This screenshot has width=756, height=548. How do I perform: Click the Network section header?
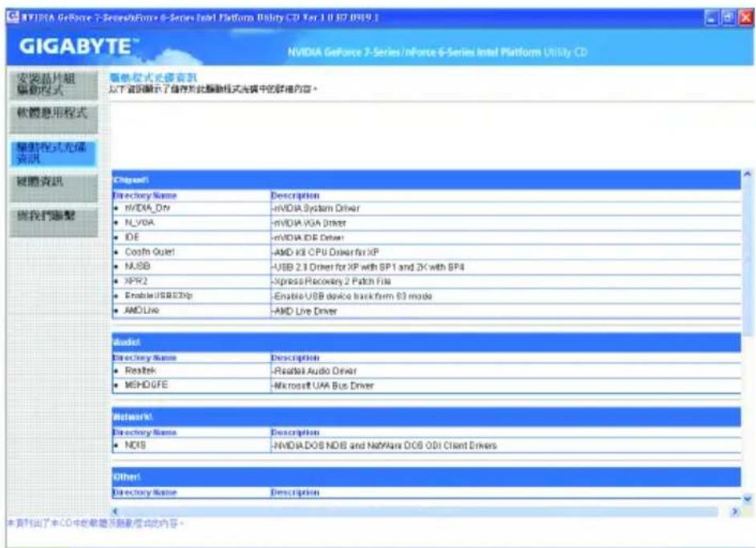(427, 417)
